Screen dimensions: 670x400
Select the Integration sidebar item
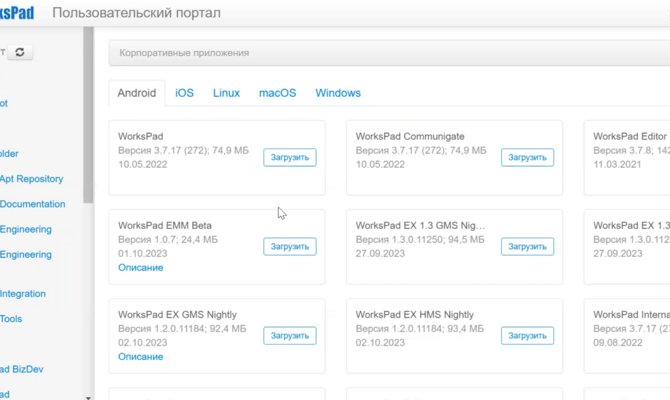tap(23, 294)
